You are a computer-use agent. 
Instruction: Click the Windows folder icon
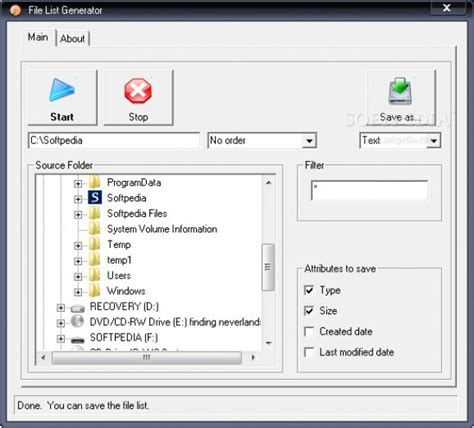[x=95, y=290]
